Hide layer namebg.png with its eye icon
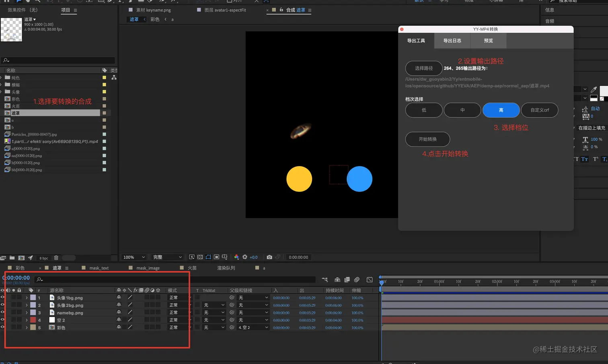The image size is (608, 364). tap(2, 313)
